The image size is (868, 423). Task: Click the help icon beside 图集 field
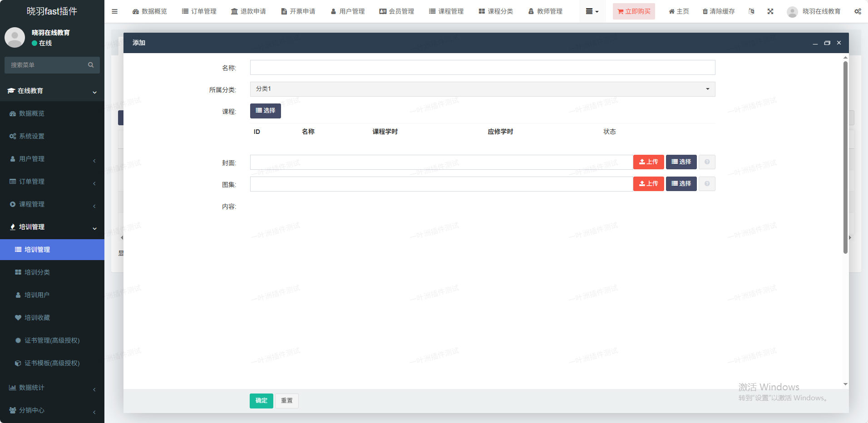tap(707, 184)
